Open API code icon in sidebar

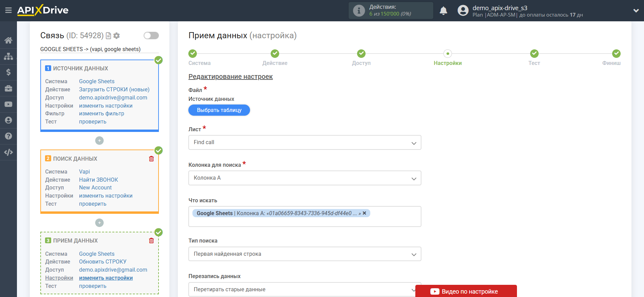click(8, 152)
